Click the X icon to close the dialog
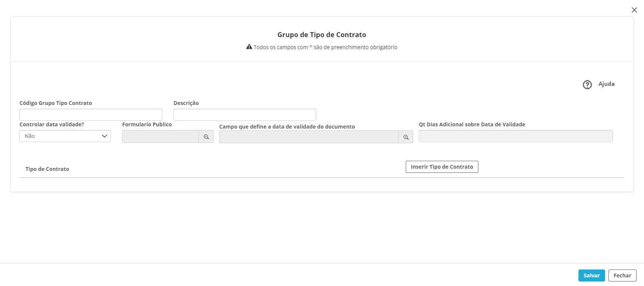The image size is (644, 286). [634, 10]
